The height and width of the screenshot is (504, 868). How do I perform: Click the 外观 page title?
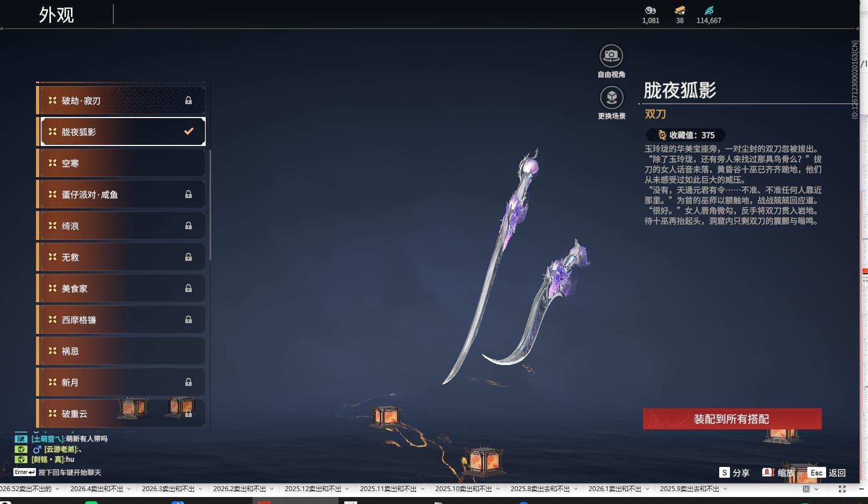[56, 15]
